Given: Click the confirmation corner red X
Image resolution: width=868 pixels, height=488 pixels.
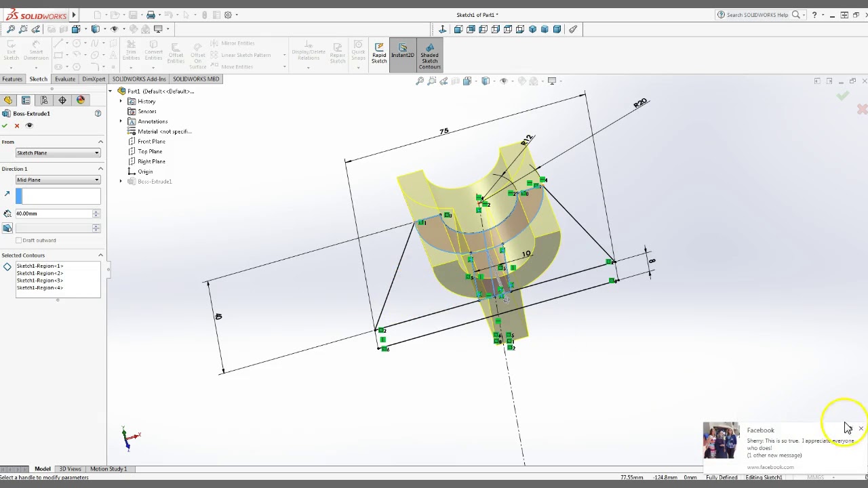Looking at the screenshot, I should [862, 109].
